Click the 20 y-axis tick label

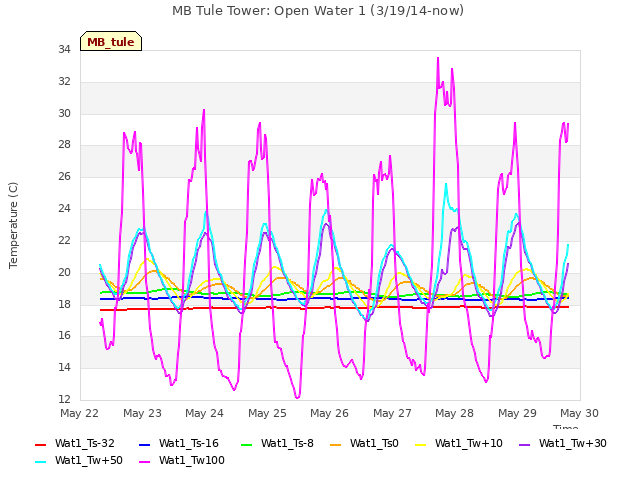[64, 272]
